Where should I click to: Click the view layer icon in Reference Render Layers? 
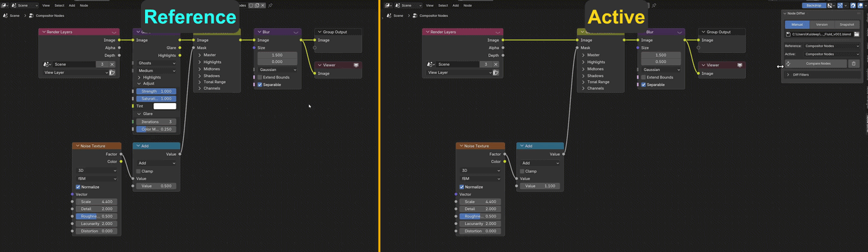(x=112, y=72)
